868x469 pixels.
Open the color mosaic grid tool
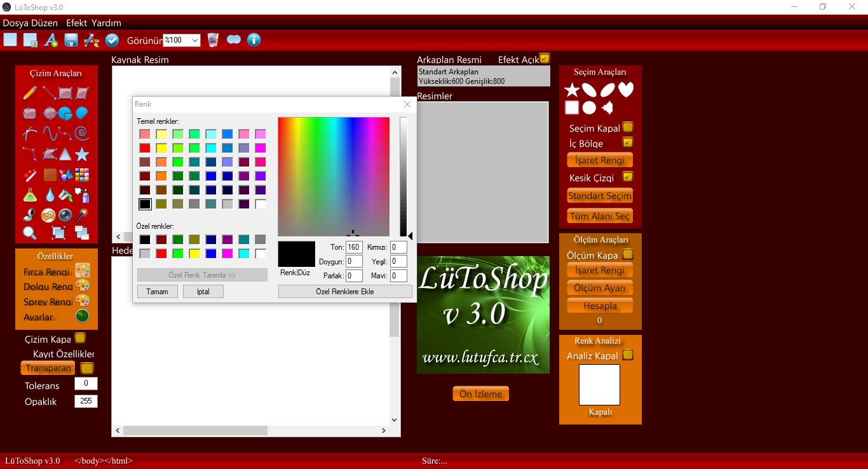click(82, 174)
